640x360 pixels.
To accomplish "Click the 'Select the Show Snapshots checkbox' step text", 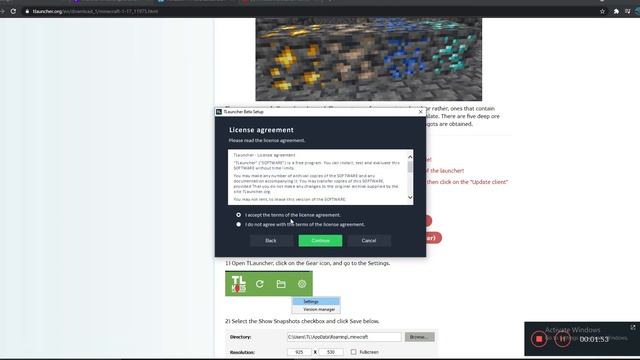I will (x=302, y=321).
